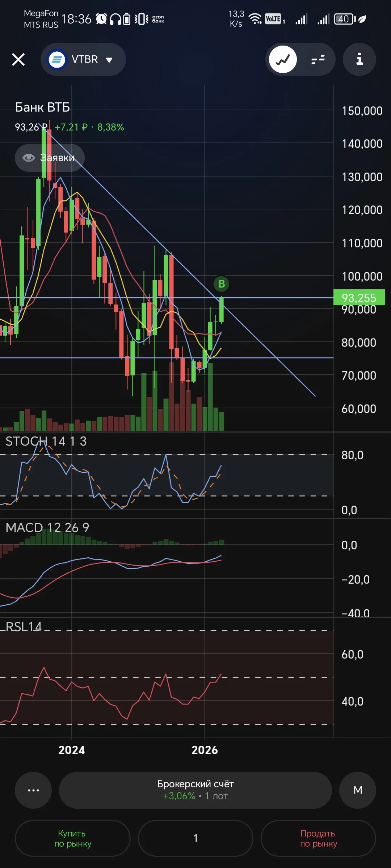Screen dimensions: 391x868
Task: Tap Купить по рынку button
Action: pos(72,838)
